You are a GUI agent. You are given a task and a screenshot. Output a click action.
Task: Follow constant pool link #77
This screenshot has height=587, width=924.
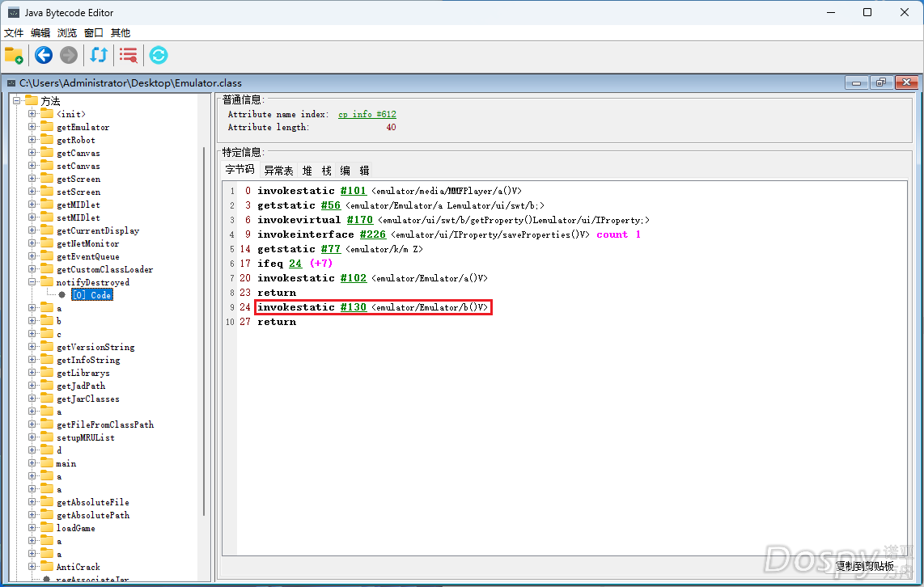click(x=331, y=249)
